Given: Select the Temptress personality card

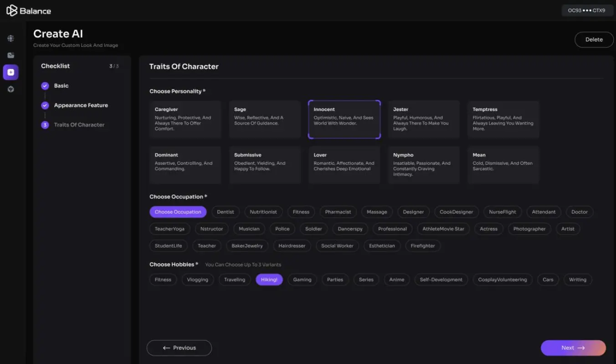Looking at the screenshot, I should (x=503, y=119).
